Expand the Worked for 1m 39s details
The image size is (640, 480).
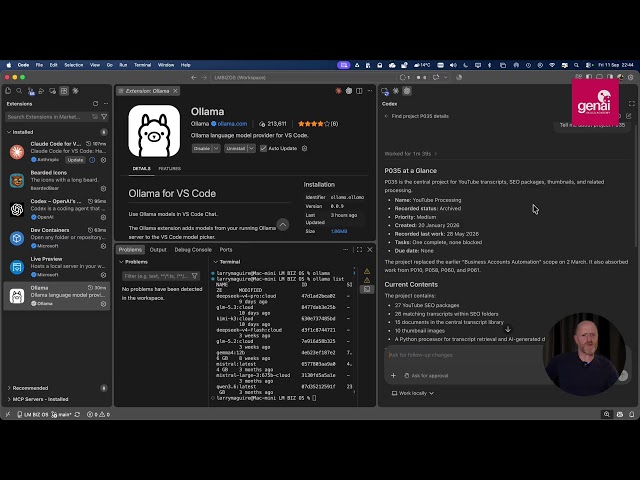click(411, 154)
